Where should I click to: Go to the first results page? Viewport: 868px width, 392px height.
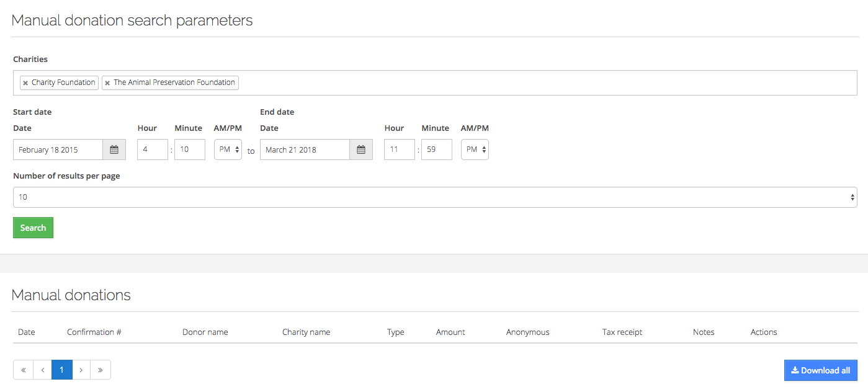point(23,370)
